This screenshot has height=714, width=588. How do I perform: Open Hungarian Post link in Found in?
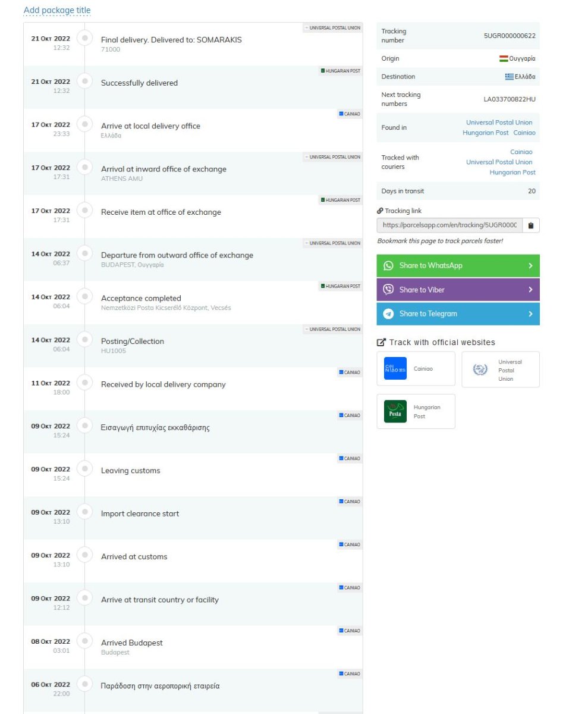point(486,133)
